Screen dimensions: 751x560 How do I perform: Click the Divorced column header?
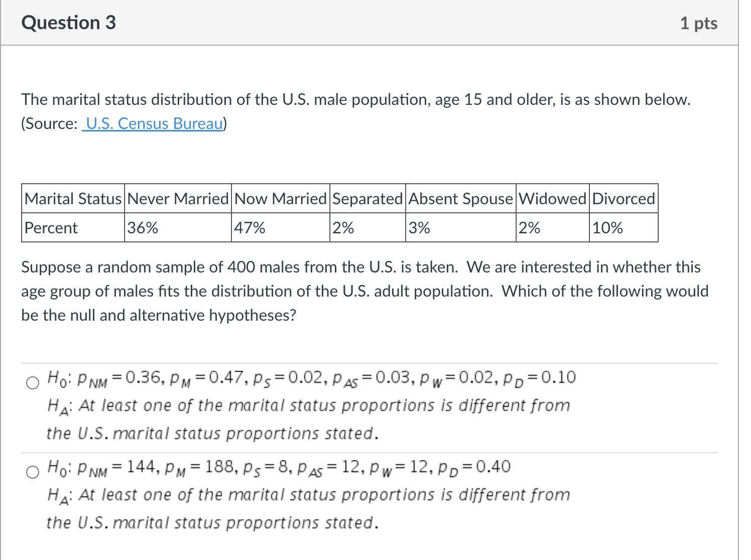(x=623, y=199)
